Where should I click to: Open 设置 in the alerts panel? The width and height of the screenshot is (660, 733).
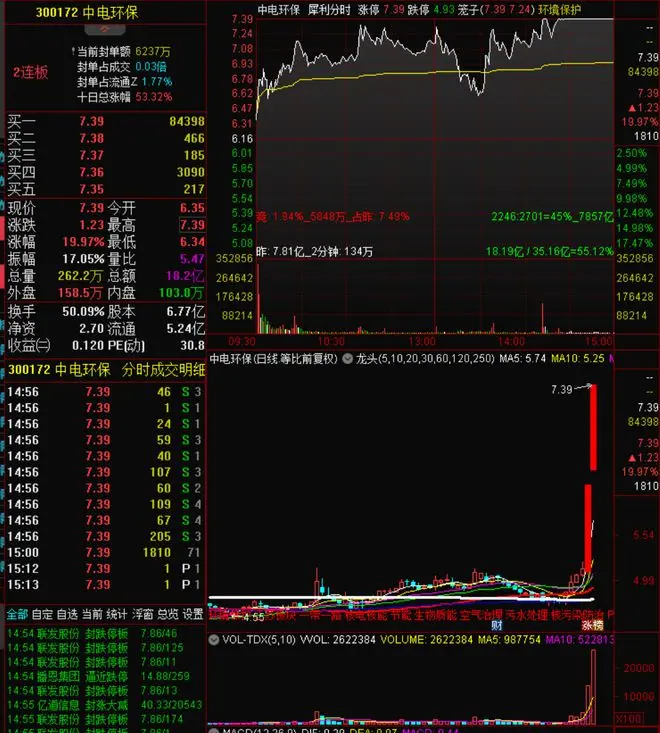click(193, 613)
